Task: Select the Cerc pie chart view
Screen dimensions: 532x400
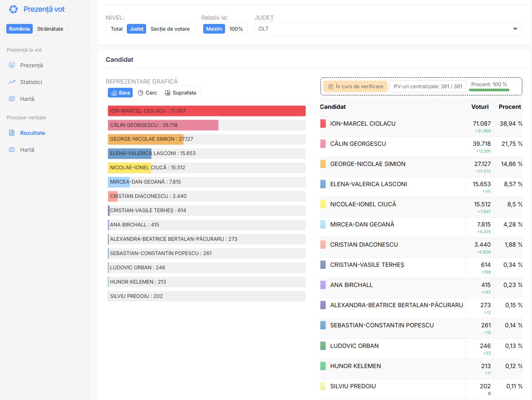Action: click(x=147, y=93)
